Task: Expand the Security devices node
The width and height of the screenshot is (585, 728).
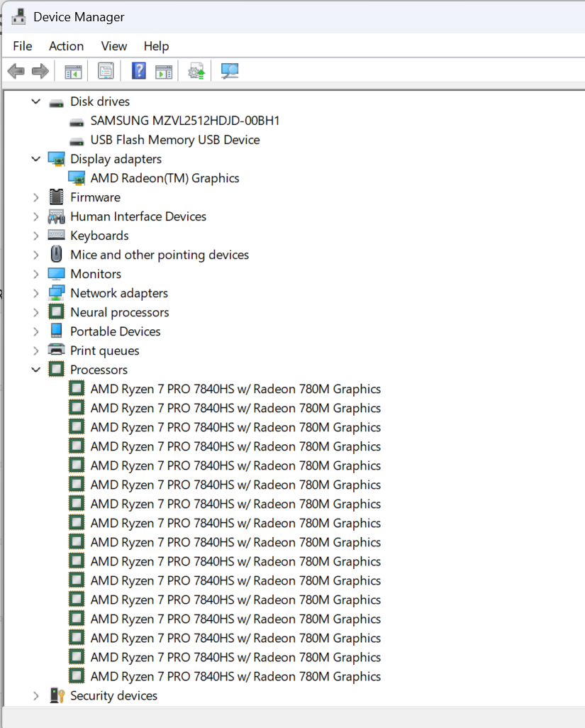Action: [x=35, y=696]
